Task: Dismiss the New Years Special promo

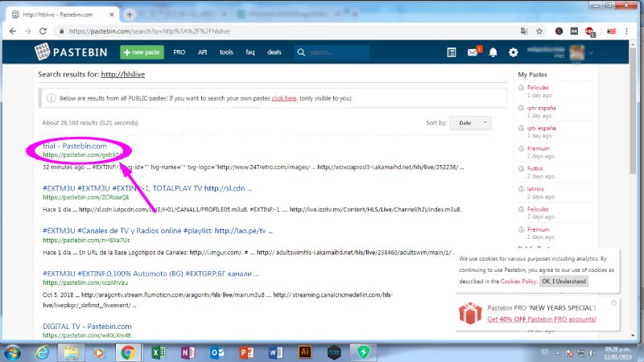Action: [x=613, y=303]
